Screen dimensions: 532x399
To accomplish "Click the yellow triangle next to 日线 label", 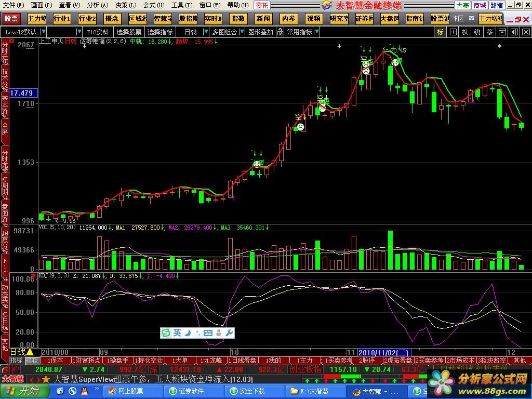I will pos(30,352).
